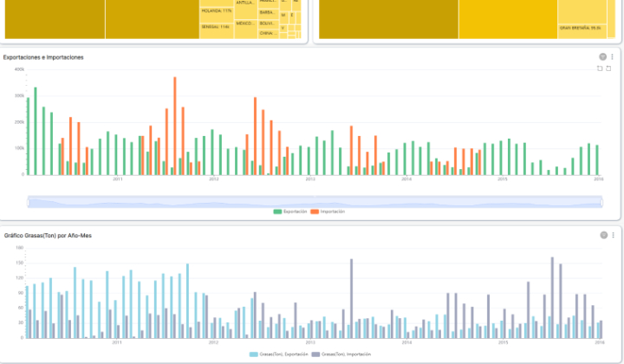Click the restore icon on exports chart

tap(608, 68)
